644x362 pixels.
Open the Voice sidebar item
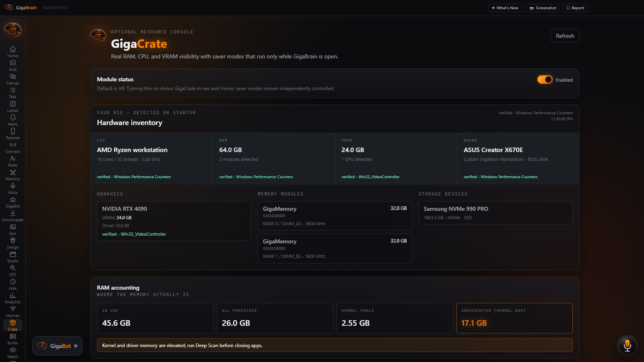click(12, 188)
